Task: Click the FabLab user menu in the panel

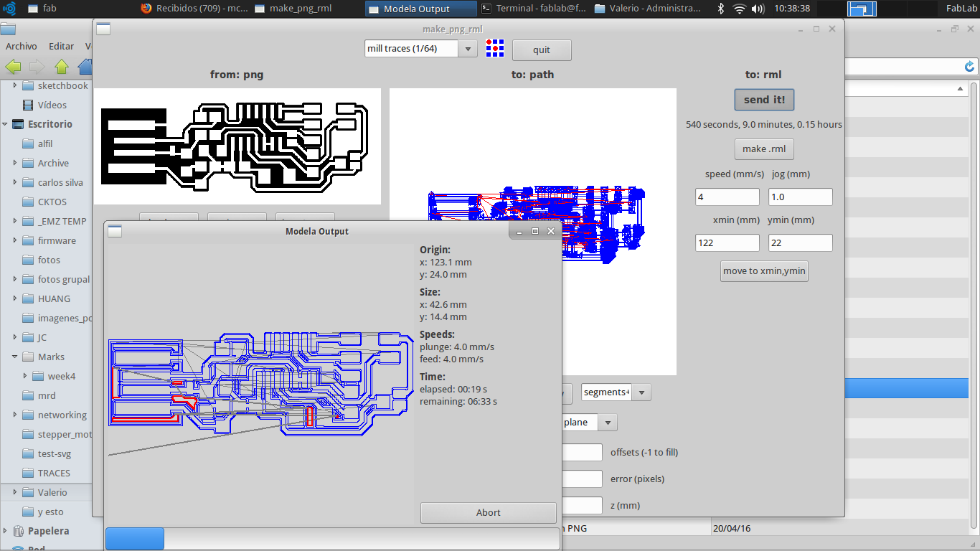Action: click(x=962, y=9)
